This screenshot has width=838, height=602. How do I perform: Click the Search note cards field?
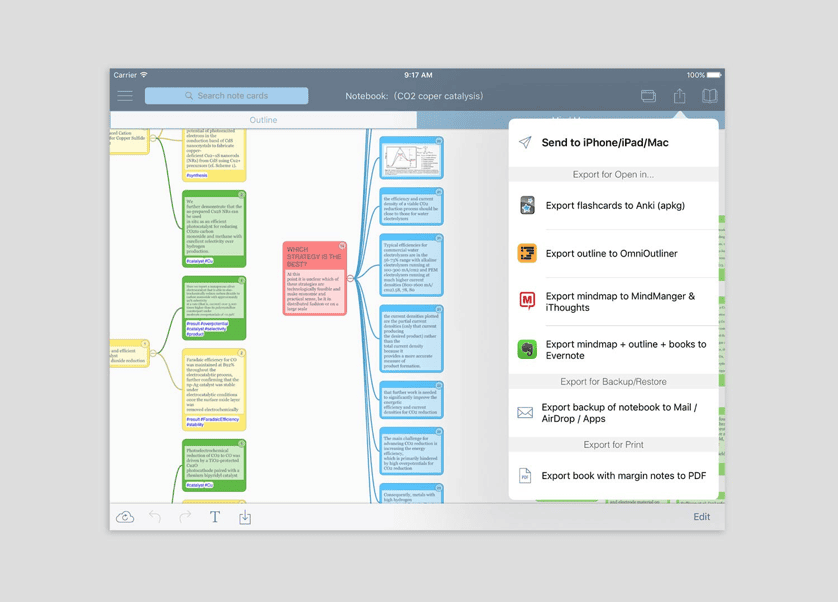click(227, 96)
